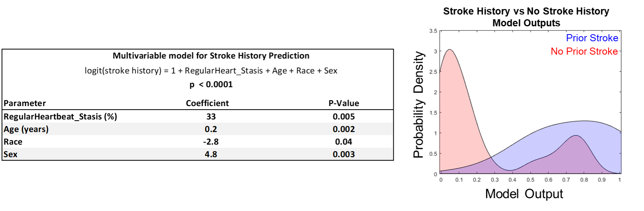
Task: Click the Age (years) row label
Action: (26, 129)
